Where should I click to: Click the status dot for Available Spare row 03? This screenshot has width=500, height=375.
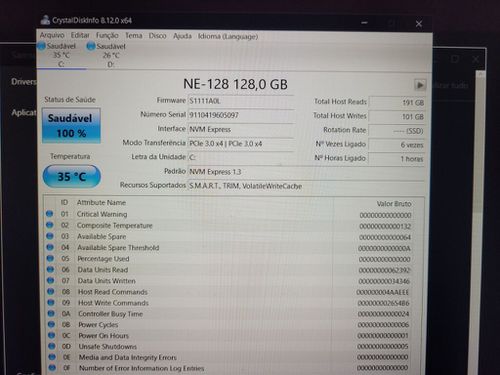(50, 236)
